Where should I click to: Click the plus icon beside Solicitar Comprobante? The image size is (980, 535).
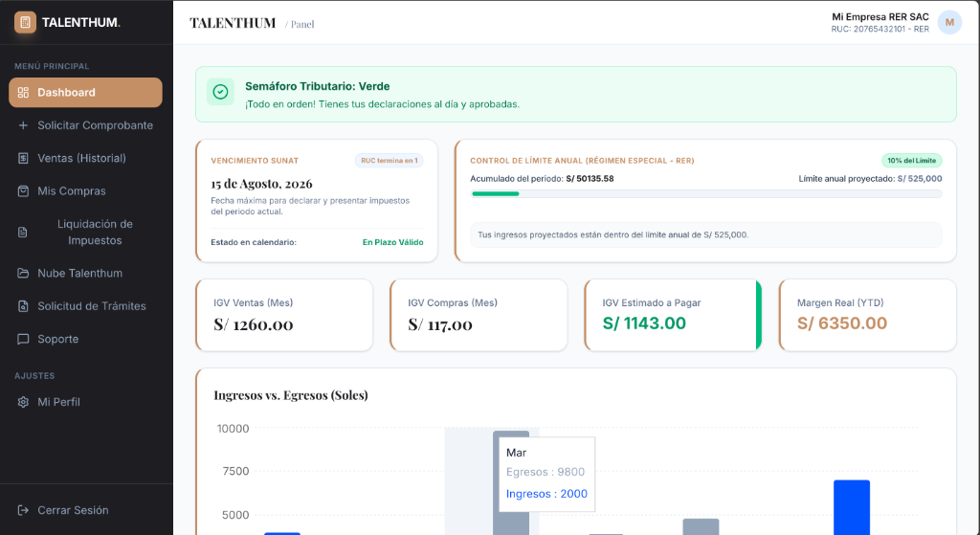pos(23,125)
